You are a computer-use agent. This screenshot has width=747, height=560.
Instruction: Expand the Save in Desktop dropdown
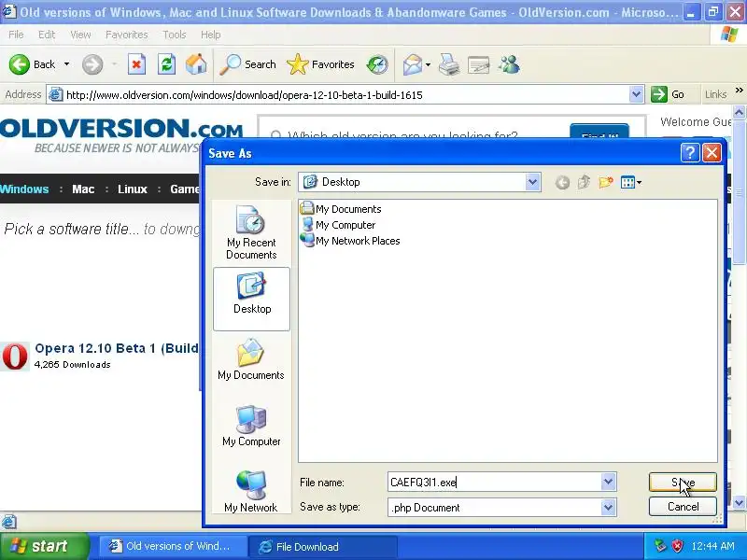[532, 182]
